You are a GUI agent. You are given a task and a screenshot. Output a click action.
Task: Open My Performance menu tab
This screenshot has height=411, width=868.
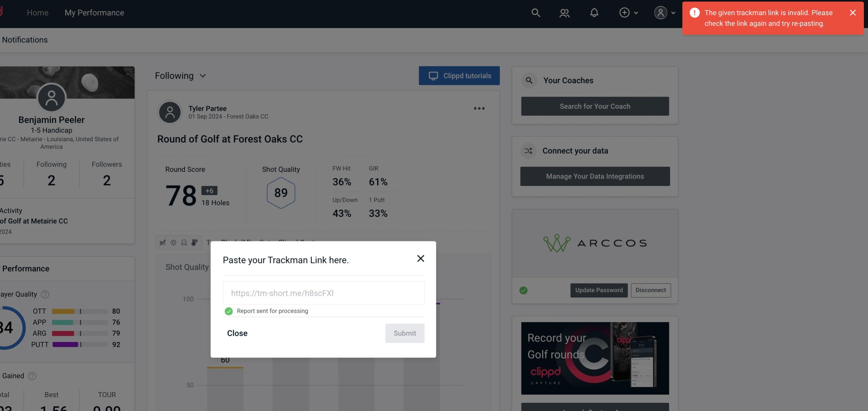click(94, 12)
